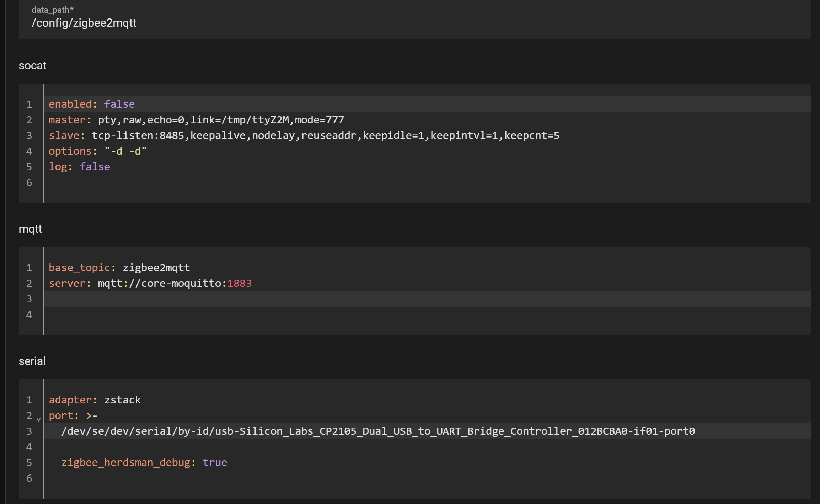Click the 'enabled: false' line in socat
This screenshot has height=504, width=820.
coord(91,104)
